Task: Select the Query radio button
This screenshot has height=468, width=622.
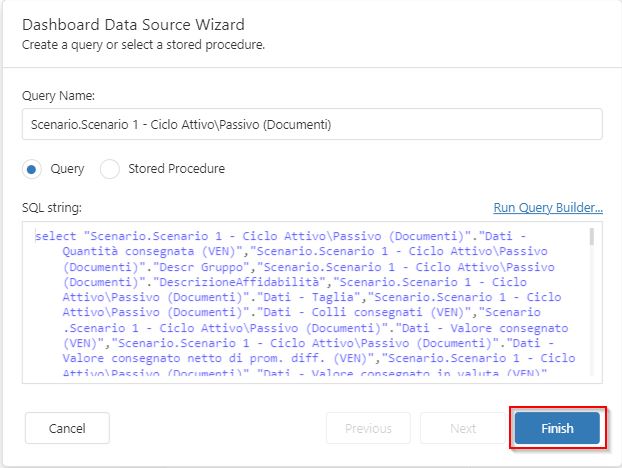Action: [32, 169]
